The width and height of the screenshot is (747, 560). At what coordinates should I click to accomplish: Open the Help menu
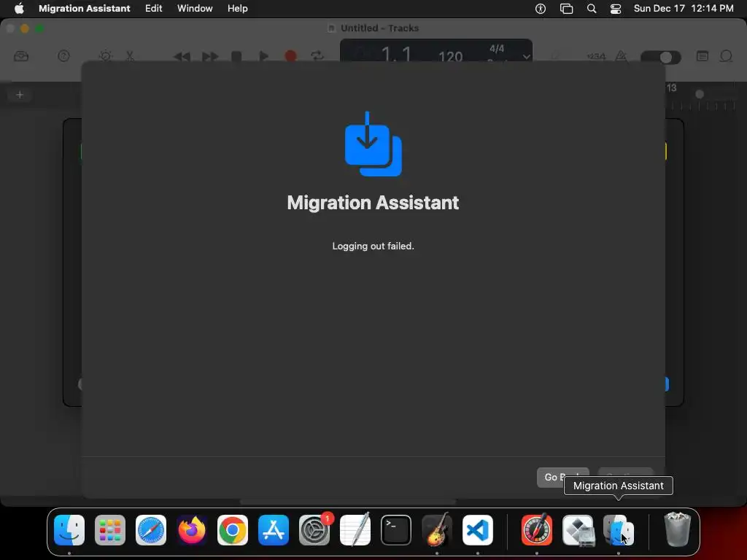pyautogui.click(x=237, y=8)
